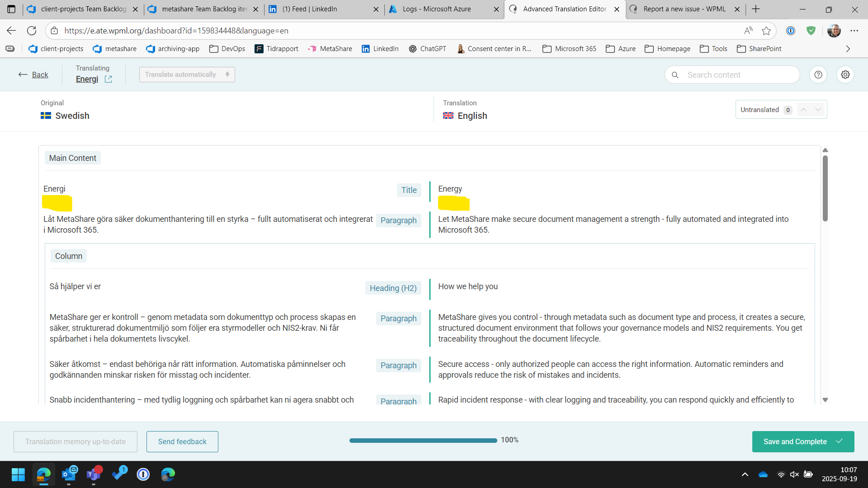Show hidden system tray icons
868x488 pixels.
(745, 474)
